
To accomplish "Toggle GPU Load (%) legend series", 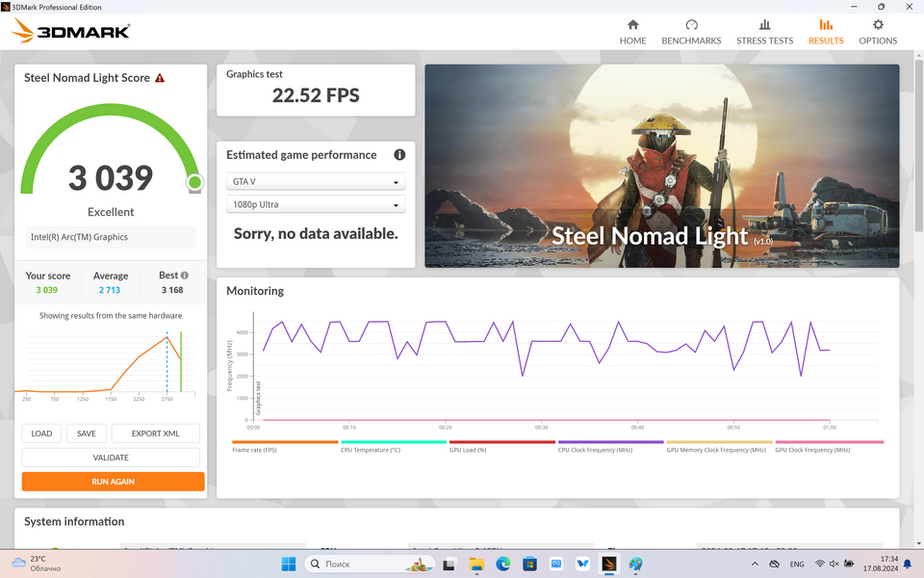I will tap(501, 446).
